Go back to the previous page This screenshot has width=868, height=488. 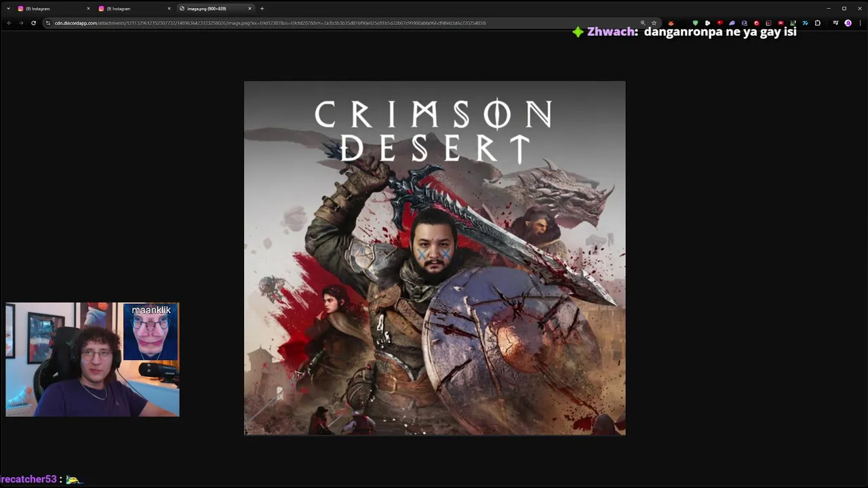tap(9, 23)
